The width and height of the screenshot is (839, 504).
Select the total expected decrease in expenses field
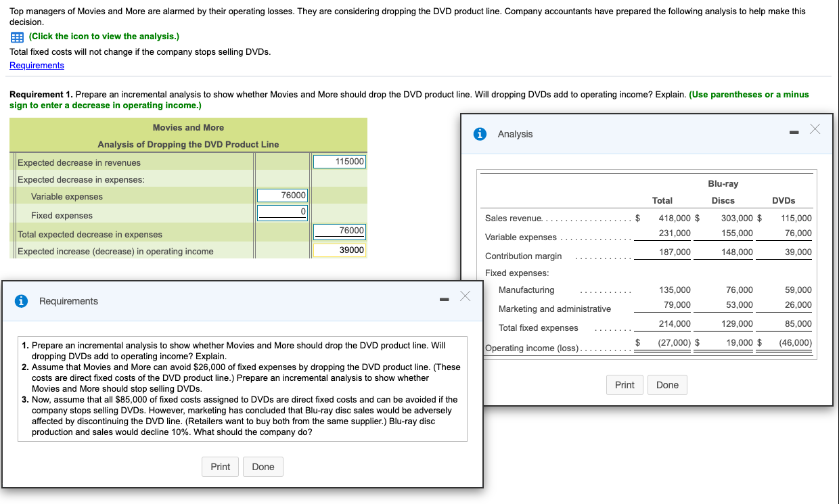pos(339,231)
